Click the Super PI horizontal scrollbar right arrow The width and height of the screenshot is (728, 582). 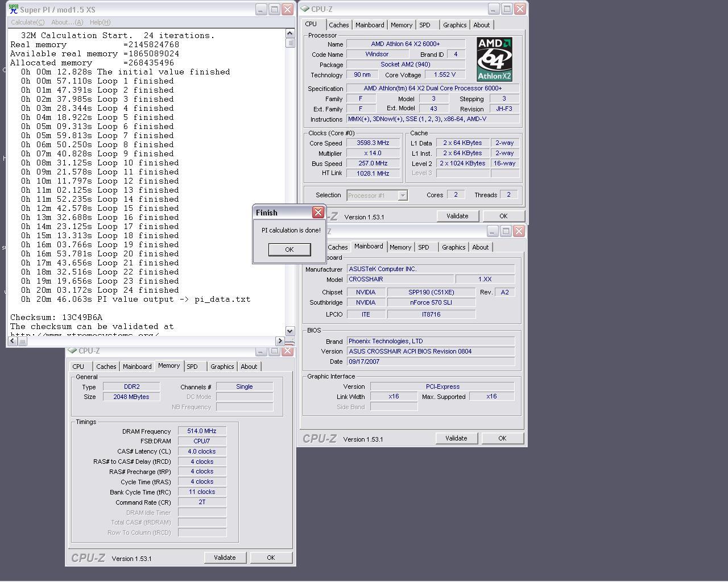279,341
